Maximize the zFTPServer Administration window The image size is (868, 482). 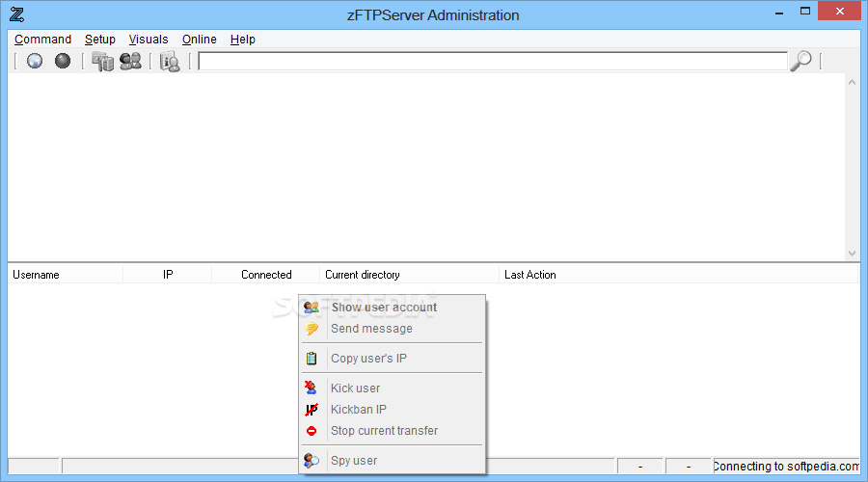(805, 12)
